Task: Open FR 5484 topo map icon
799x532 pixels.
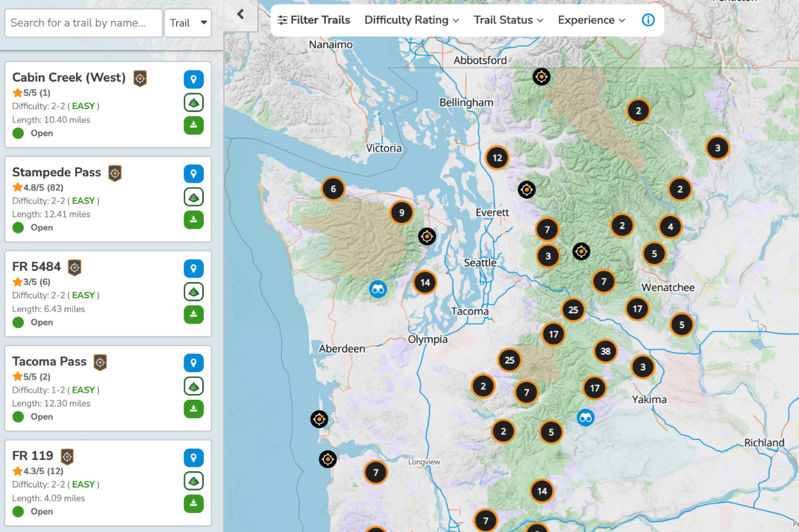Action: [x=194, y=291]
